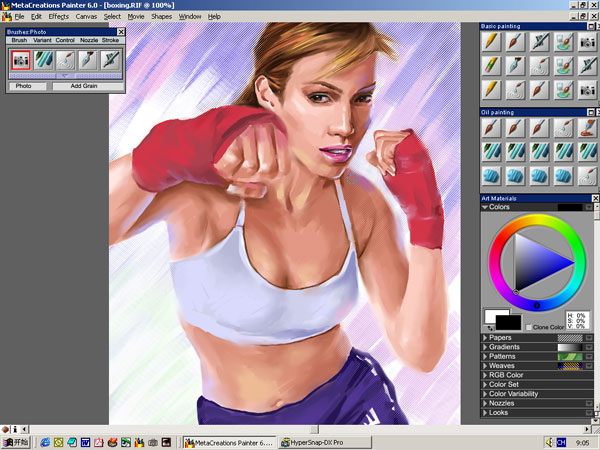
Task: Expand the Papers section
Action: tap(486, 338)
